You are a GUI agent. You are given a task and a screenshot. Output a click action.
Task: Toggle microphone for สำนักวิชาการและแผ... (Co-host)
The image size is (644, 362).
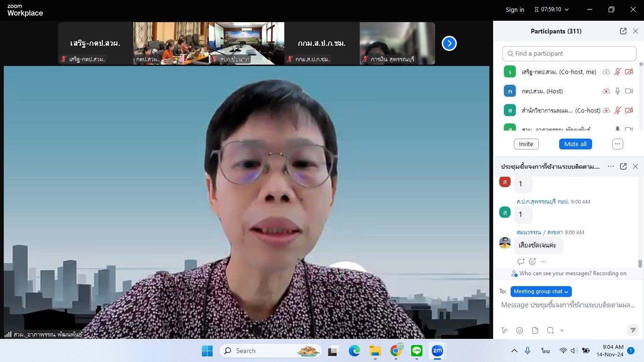(x=617, y=110)
